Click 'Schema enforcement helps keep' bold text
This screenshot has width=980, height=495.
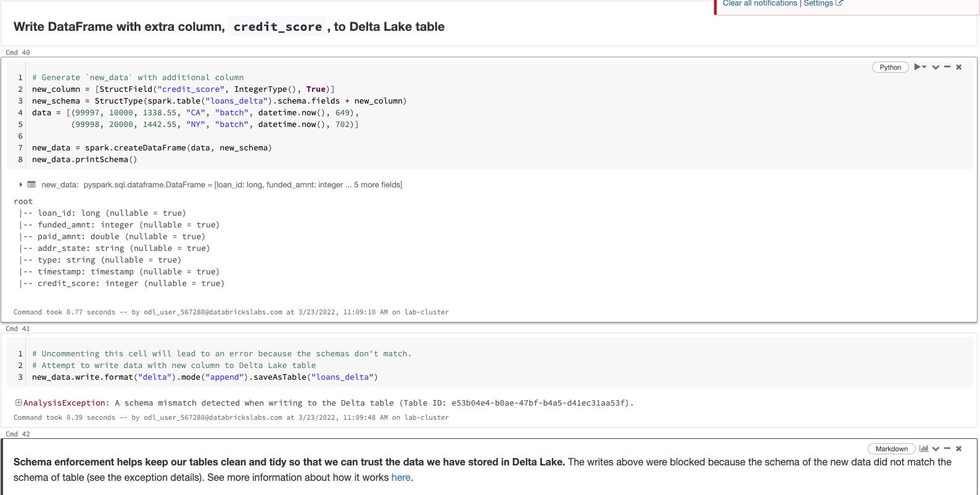click(x=289, y=462)
